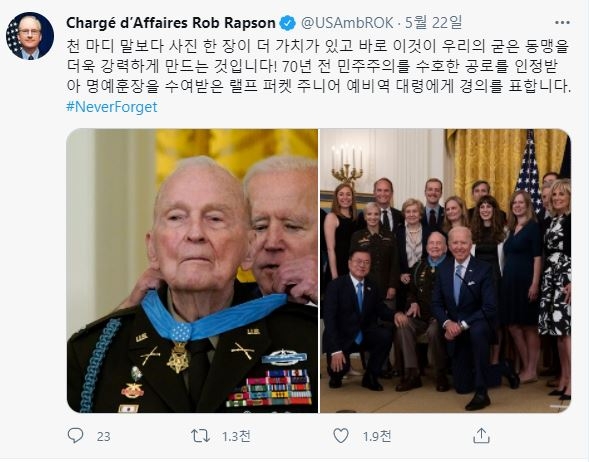Click the like count 1.9천
This screenshot has width=589, height=462.
tap(377, 436)
